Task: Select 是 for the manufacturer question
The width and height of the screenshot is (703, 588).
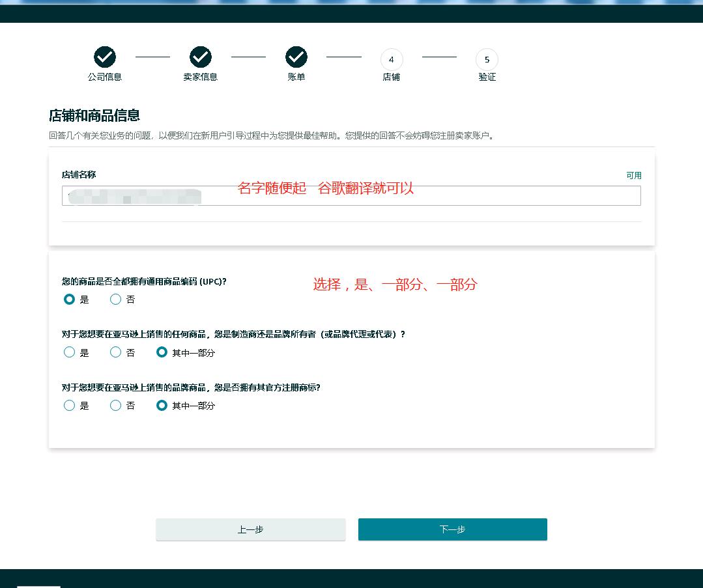Action: [x=69, y=352]
